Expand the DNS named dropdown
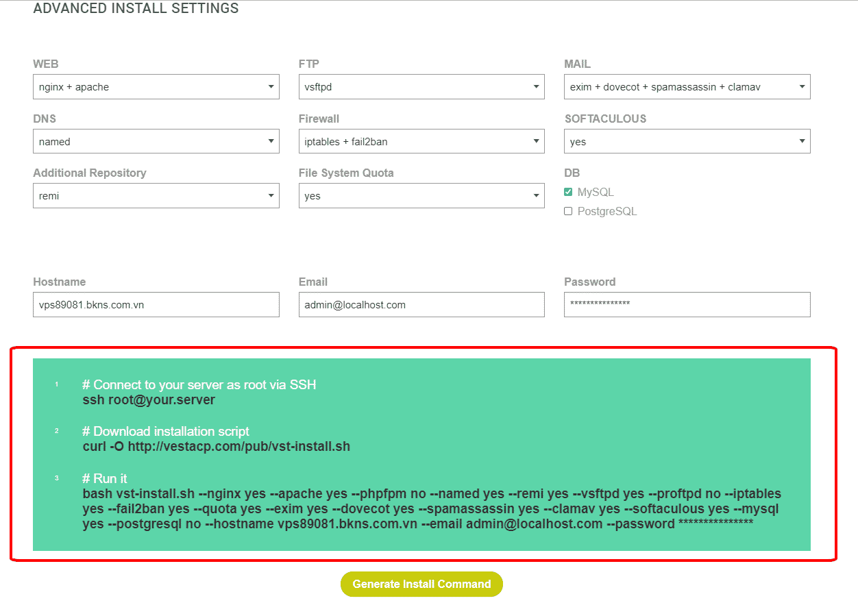 tap(156, 142)
